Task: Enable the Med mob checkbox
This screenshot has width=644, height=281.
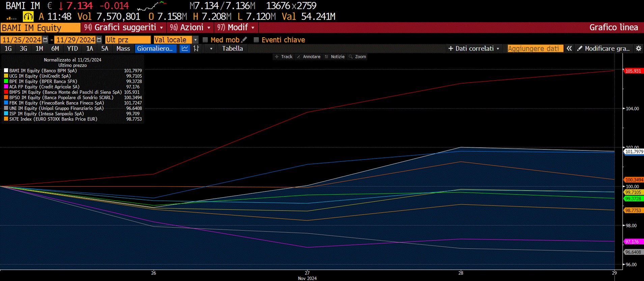Action: [x=205, y=40]
